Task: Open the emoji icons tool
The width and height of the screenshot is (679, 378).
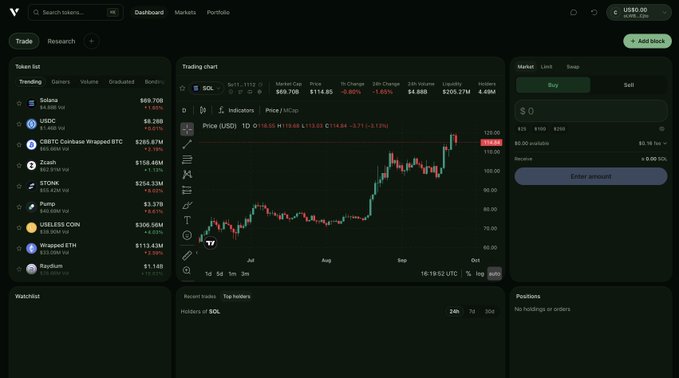Action: pos(187,235)
